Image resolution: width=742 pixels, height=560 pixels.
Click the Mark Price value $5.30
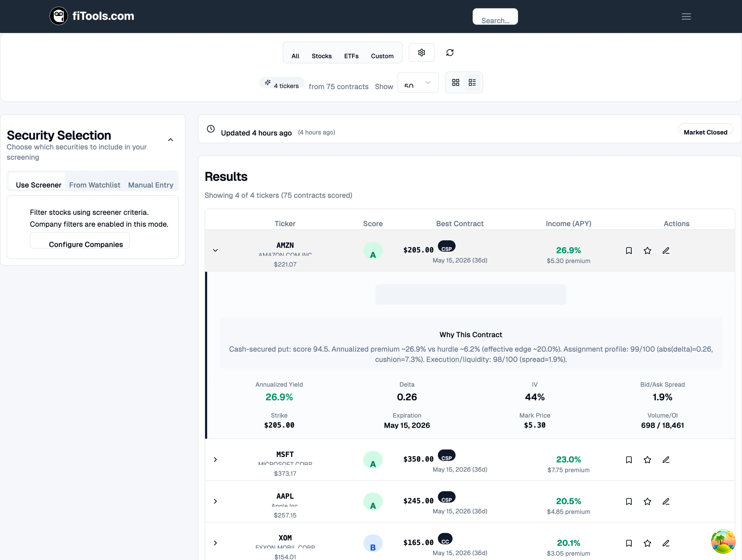point(534,426)
